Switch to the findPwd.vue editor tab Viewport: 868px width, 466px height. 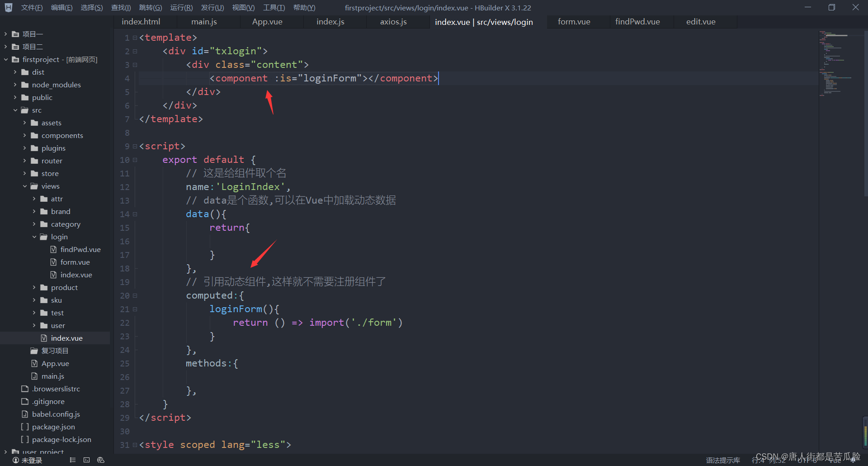coord(637,22)
